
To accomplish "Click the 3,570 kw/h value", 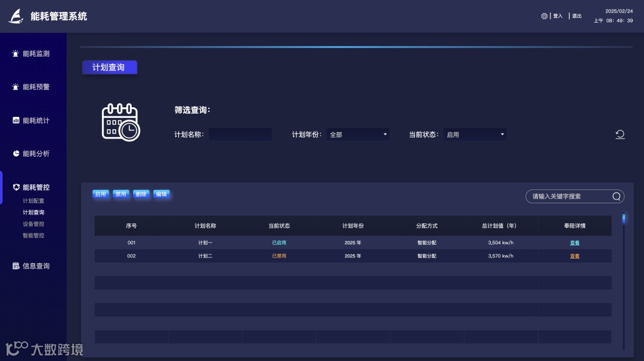I will 501,256.
